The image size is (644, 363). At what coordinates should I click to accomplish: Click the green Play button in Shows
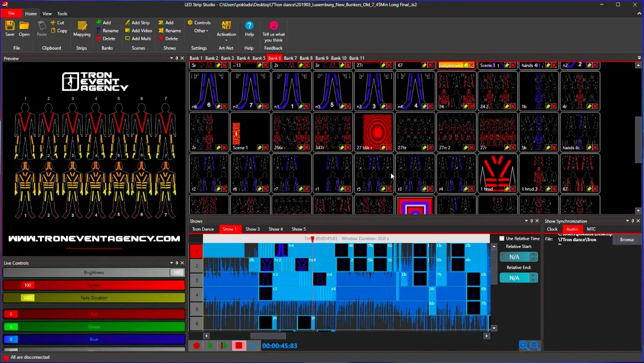coord(211,346)
